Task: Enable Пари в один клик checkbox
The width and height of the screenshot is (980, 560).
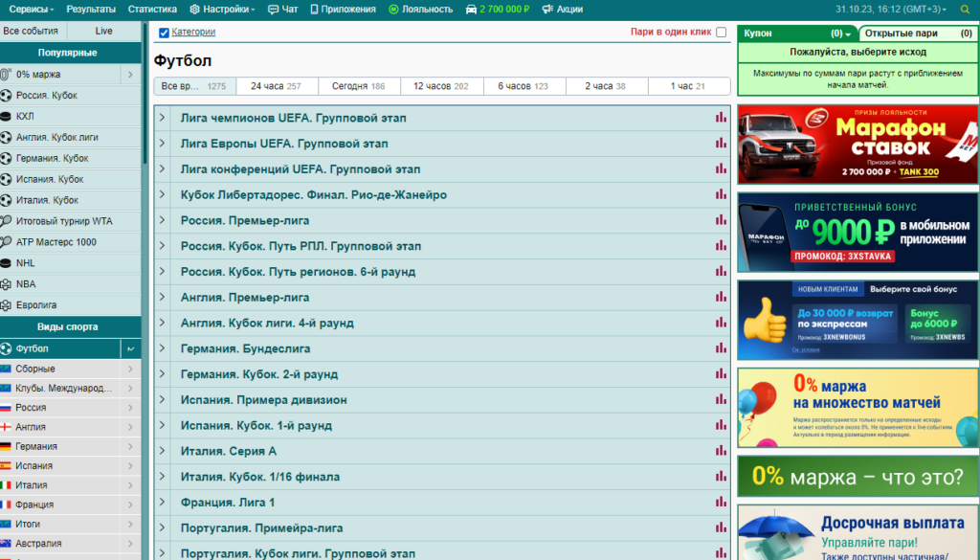Action: pos(722,32)
